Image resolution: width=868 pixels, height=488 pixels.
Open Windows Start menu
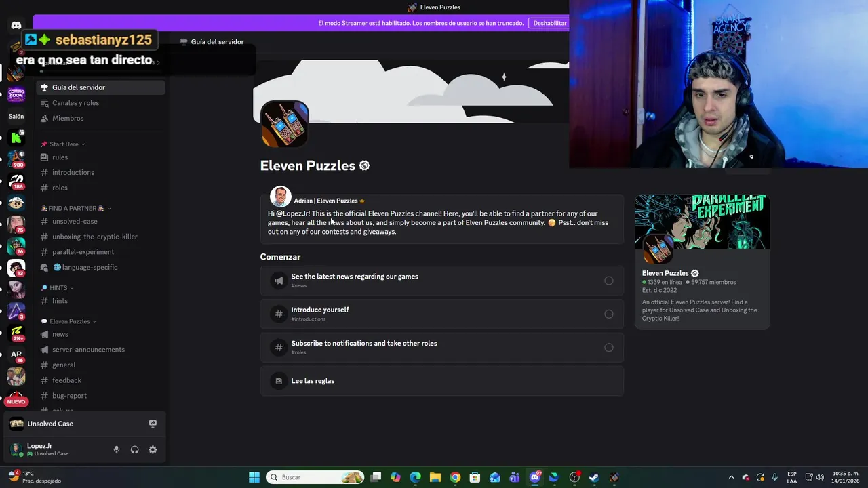[x=254, y=477]
